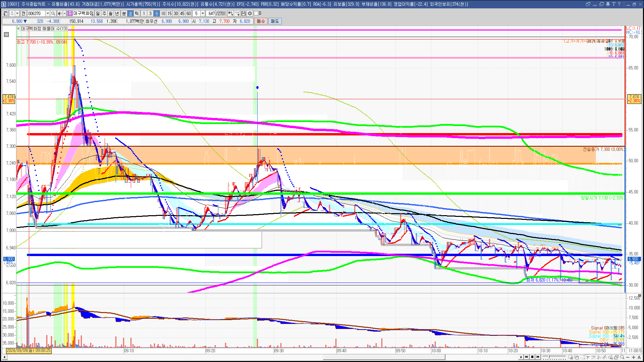Screen dimensions: 644x362
Task: Open the stock code 006370 dropdown
Action: click(48, 13)
